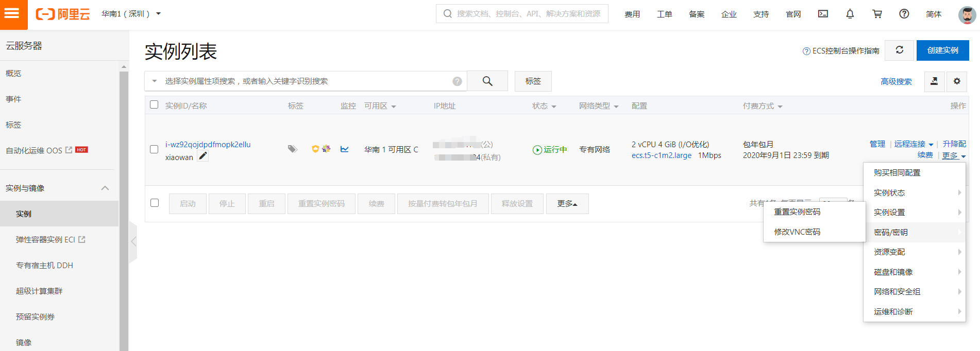The height and width of the screenshot is (351, 980).
Task: Open the help question mark icon
Action: pyautogui.click(x=904, y=14)
